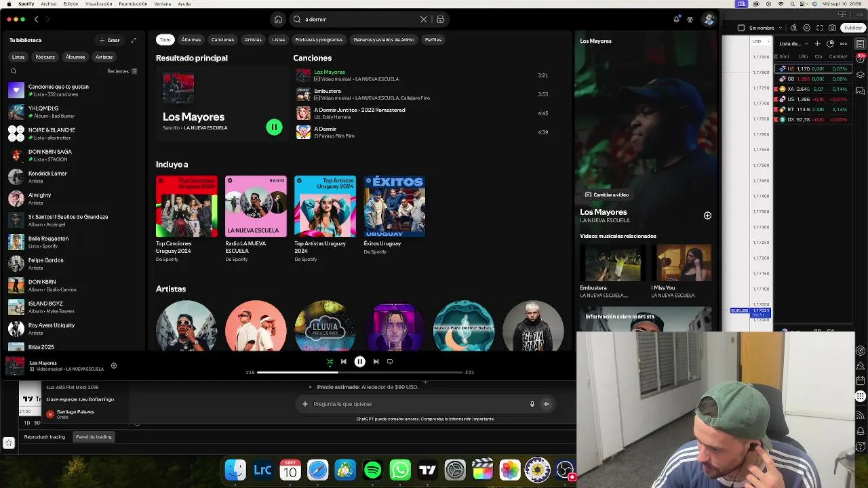Pause Los Mayores with green button
The image size is (868, 488).
(x=274, y=127)
